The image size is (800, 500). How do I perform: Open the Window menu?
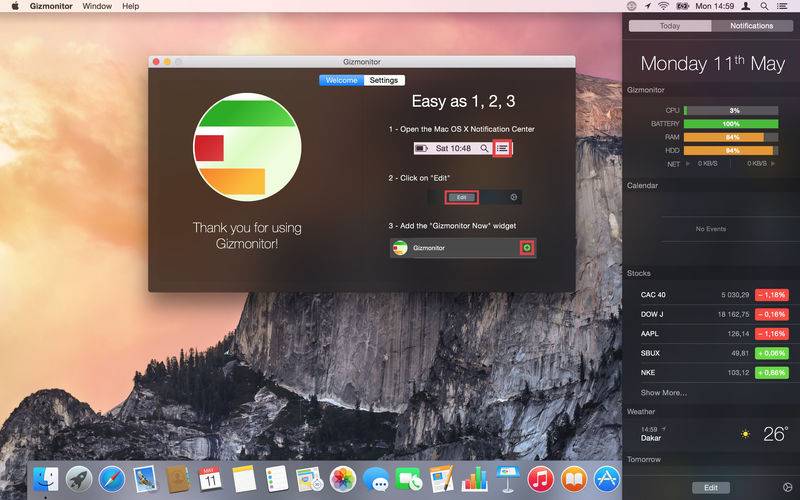[x=97, y=6]
